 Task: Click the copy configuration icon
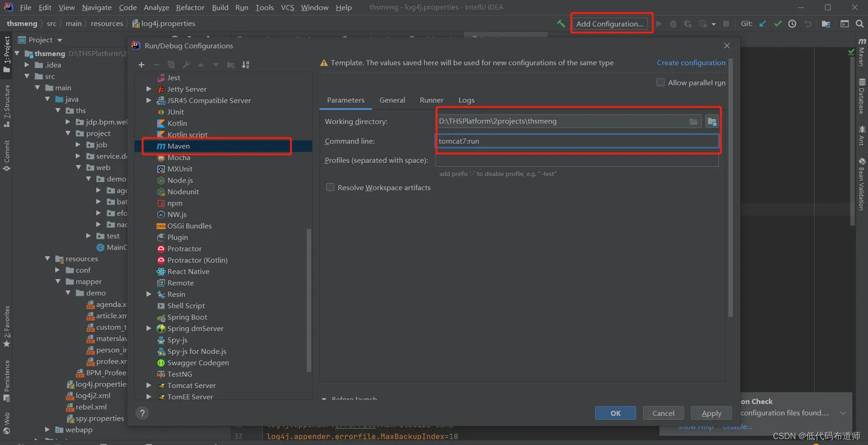point(171,64)
